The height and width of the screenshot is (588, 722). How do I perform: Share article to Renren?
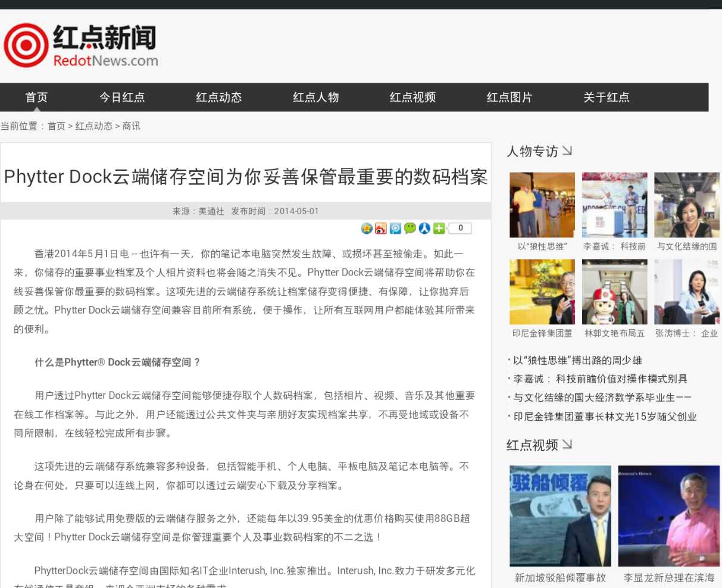coord(424,228)
